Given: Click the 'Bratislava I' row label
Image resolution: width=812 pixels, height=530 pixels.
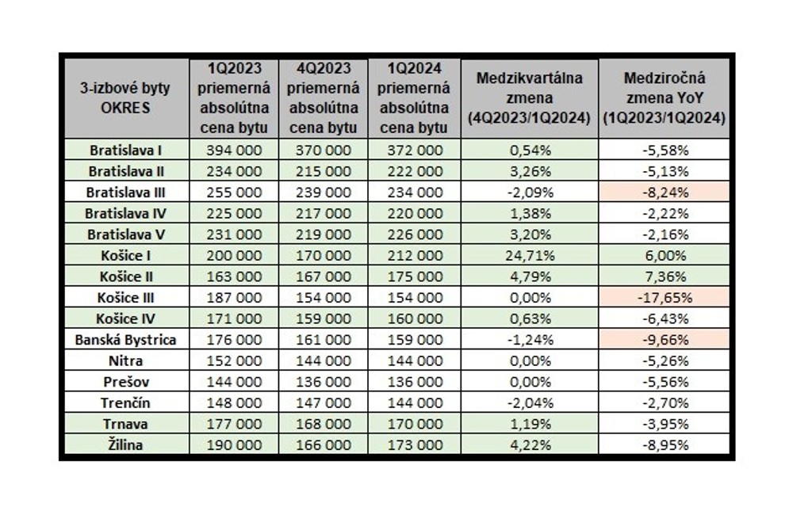Looking at the screenshot, I should coord(125,149).
